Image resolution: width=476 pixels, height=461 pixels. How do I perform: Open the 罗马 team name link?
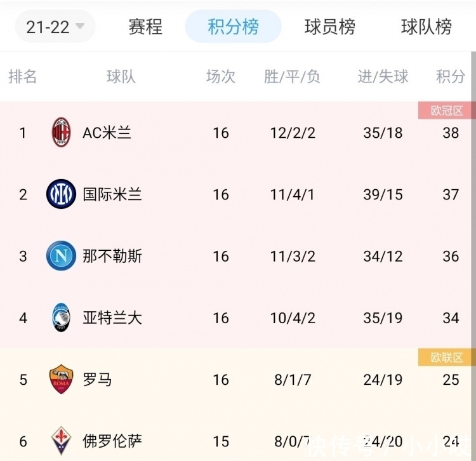click(97, 379)
